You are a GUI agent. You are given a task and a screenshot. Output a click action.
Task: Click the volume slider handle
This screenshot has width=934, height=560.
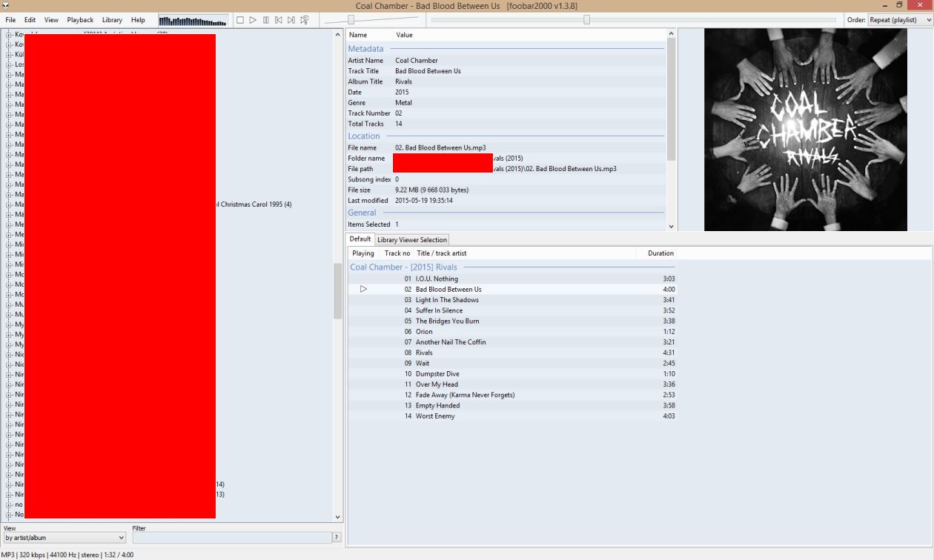tap(351, 20)
